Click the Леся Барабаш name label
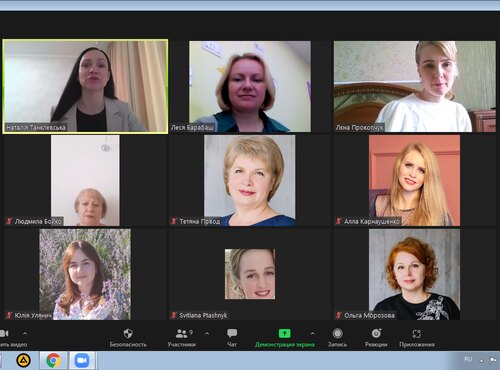The image size is (500, 370). point(192,127)
